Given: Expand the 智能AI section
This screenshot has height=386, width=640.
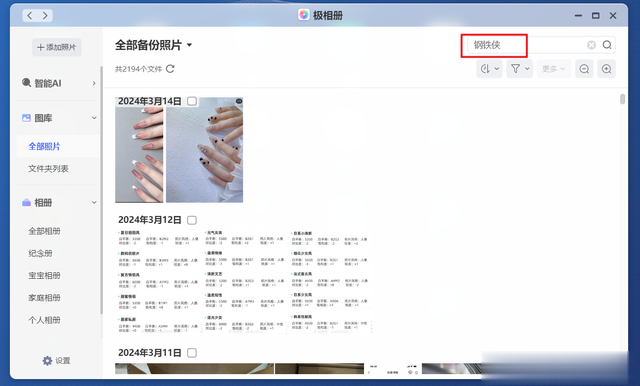Looking at the screenshot, I should click(59, 83).
